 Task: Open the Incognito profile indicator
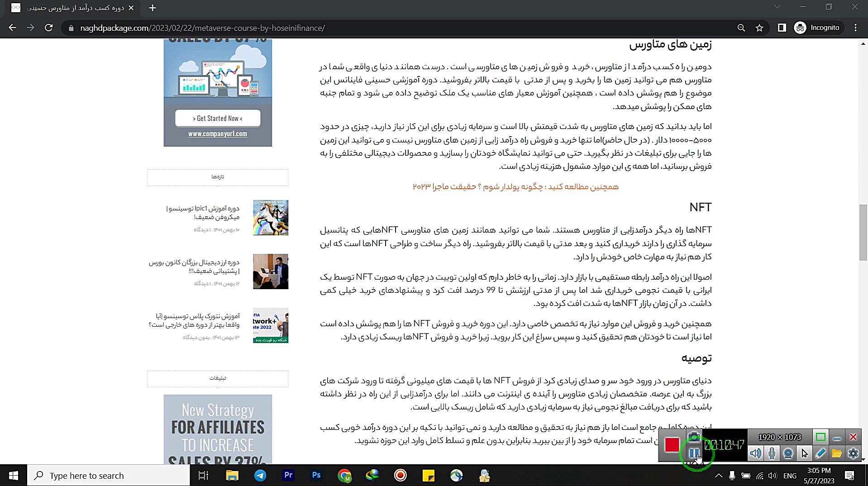817,28
